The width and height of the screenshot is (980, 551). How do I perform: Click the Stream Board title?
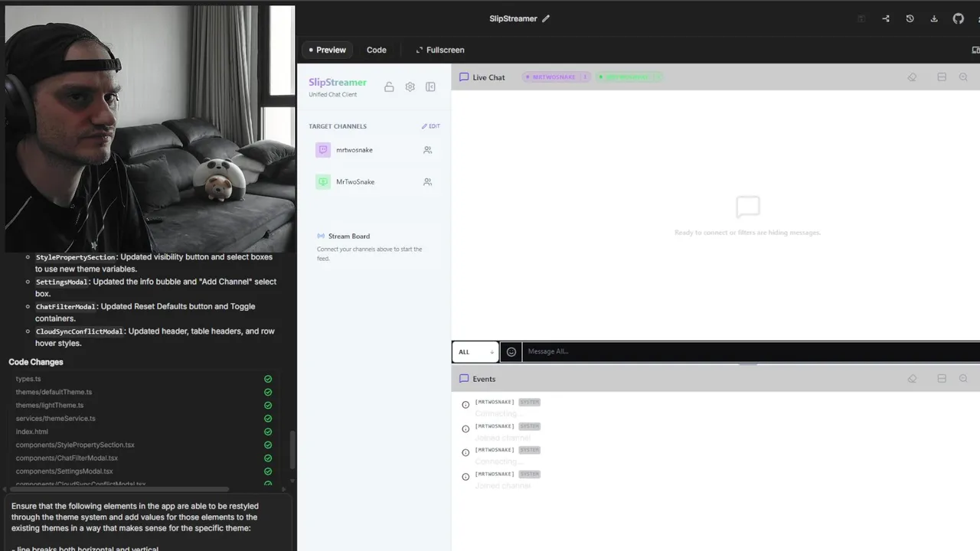coord(349,236)
